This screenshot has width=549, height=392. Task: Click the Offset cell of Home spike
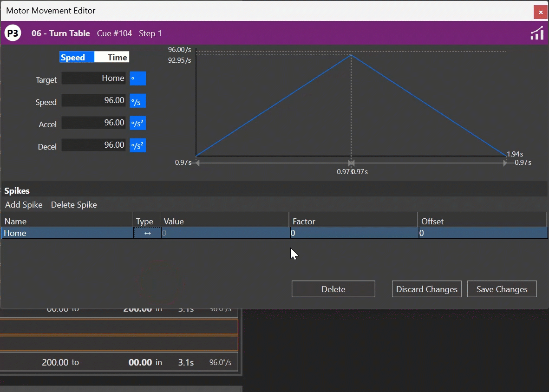[483, 233]
